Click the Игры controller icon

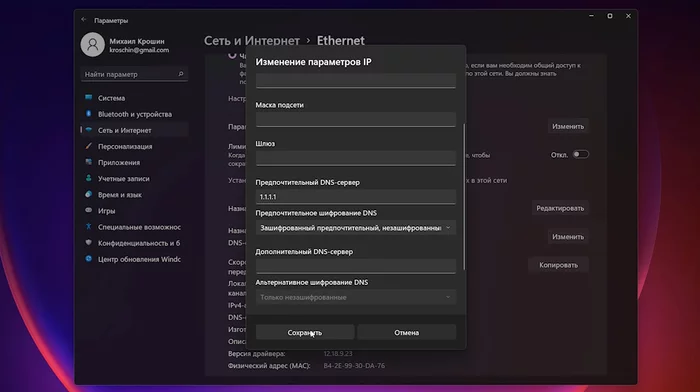(88, 210)
